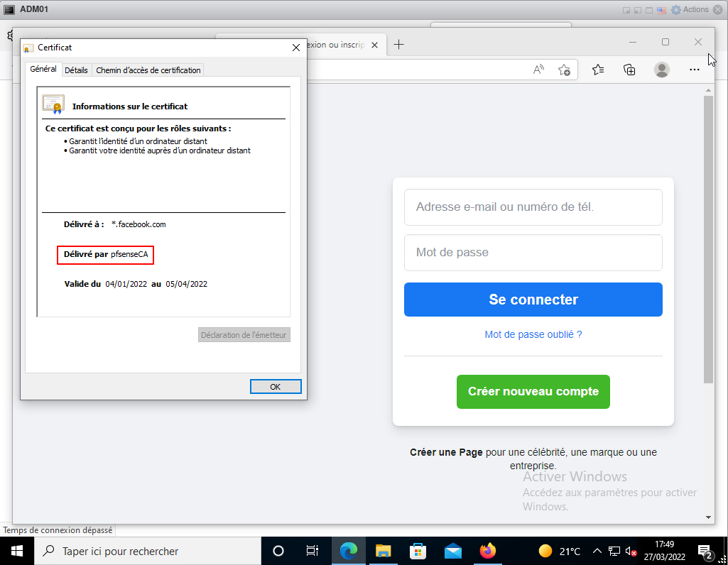
Task: Show hidden system tray icons
Action: coord(597,551)
